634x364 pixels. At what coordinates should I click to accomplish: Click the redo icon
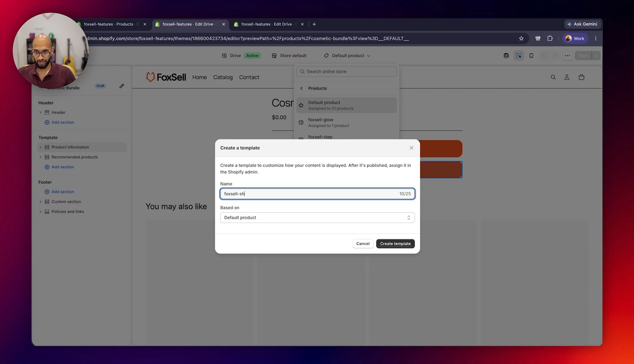coord(555,56)
